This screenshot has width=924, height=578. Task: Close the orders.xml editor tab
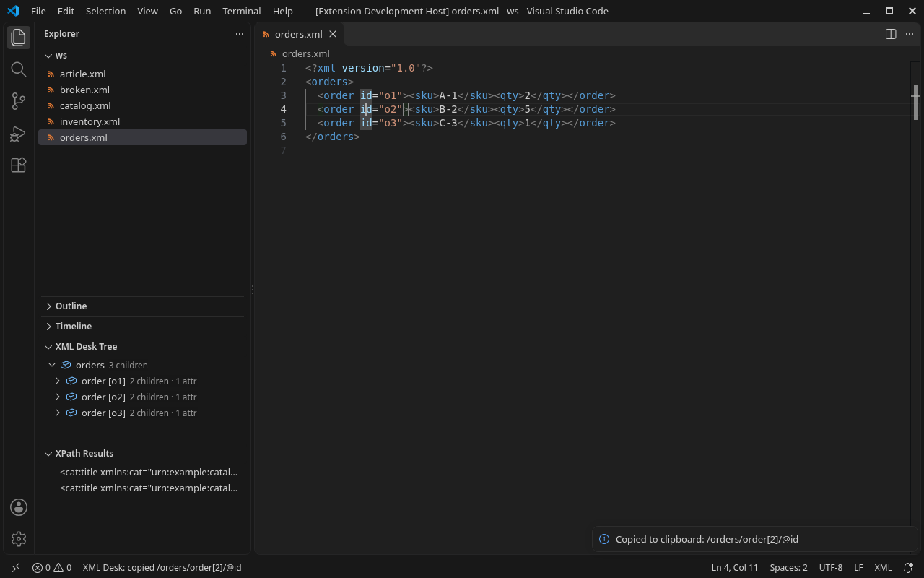coord(333,34)
